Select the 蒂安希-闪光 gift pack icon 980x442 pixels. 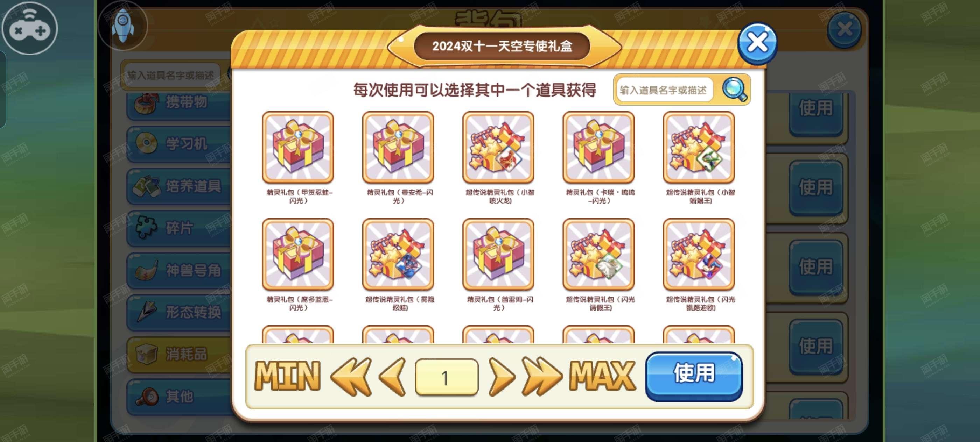tap(398, 148)
